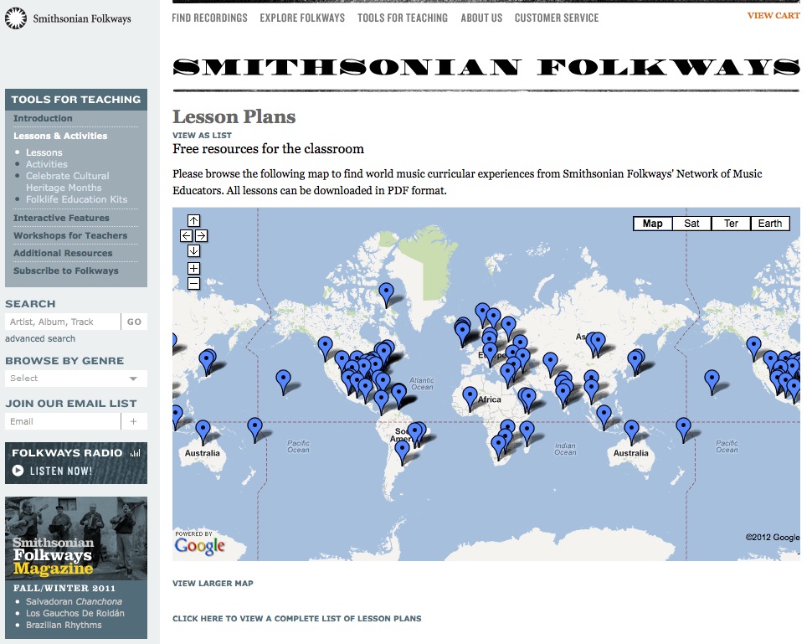Image resolution: width=812 pixels, height=644 pixels.
Task: Open Additional Resources sidebar item
Action: [63, 254]
